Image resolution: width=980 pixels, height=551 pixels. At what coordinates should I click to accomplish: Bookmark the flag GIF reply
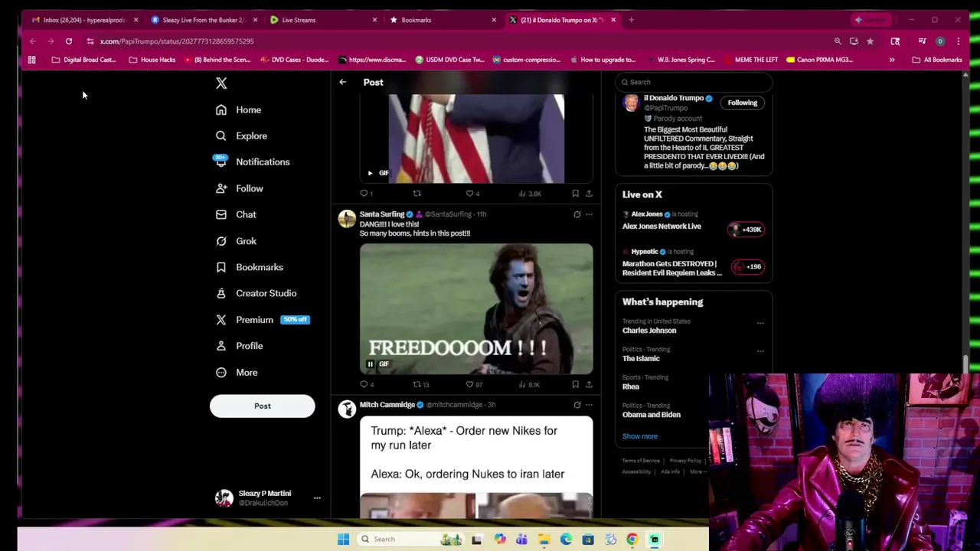click(x=575, y=194)
